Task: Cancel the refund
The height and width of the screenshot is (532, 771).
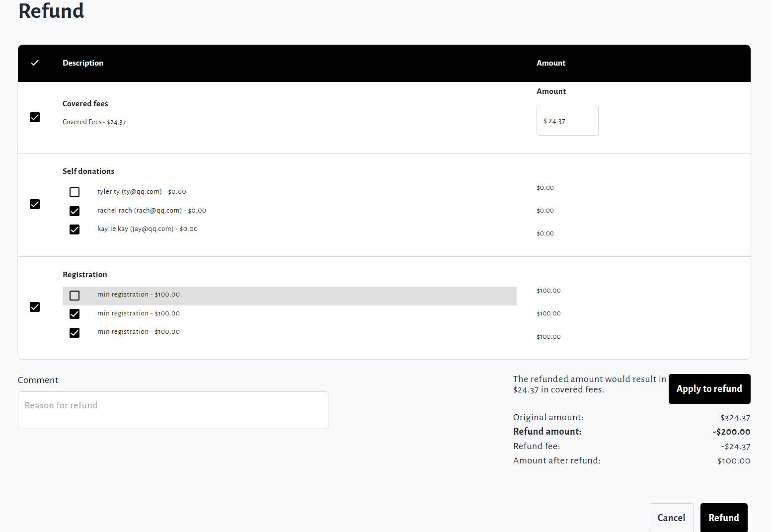Action: pyautogui.click(x=671, y=518)
